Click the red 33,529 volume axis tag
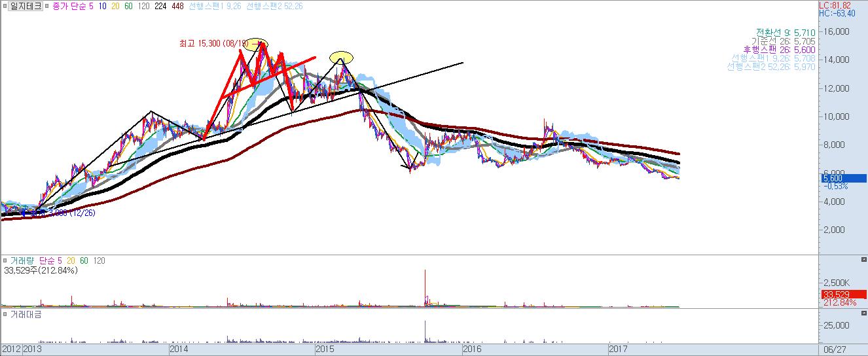This screenshot has width=868, height=356. click(x=843, y=294)
